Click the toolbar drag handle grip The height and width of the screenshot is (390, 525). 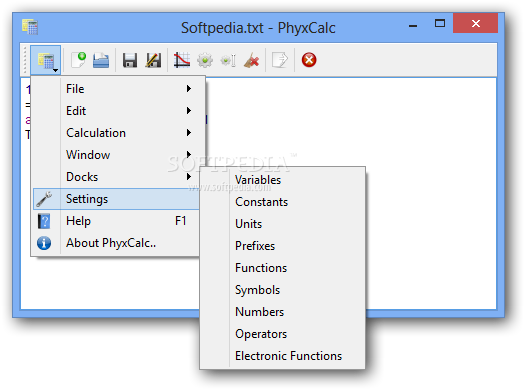point(25,60)
